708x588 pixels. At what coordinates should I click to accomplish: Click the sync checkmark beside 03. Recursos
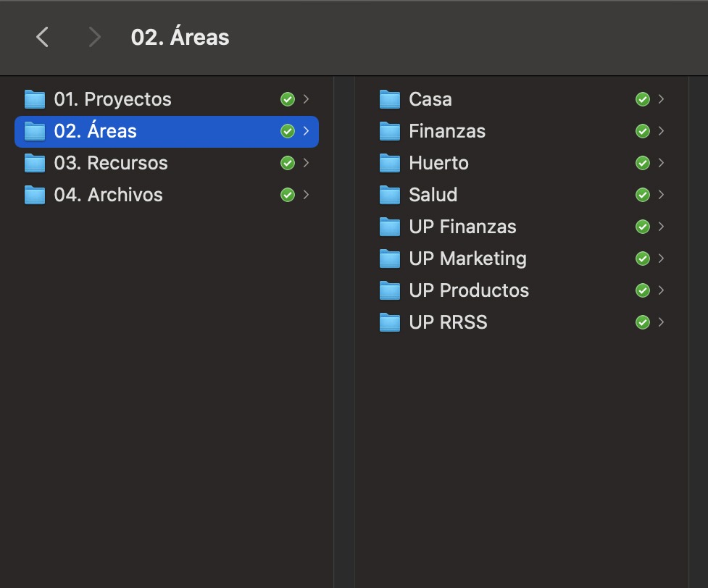point(288,163)
